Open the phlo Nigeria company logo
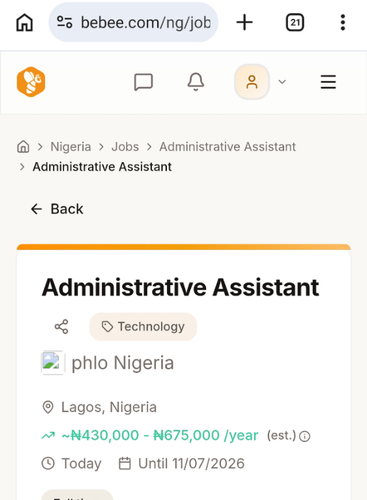The image size is (367, 500). pyautogui.click(x=52, y=363)
